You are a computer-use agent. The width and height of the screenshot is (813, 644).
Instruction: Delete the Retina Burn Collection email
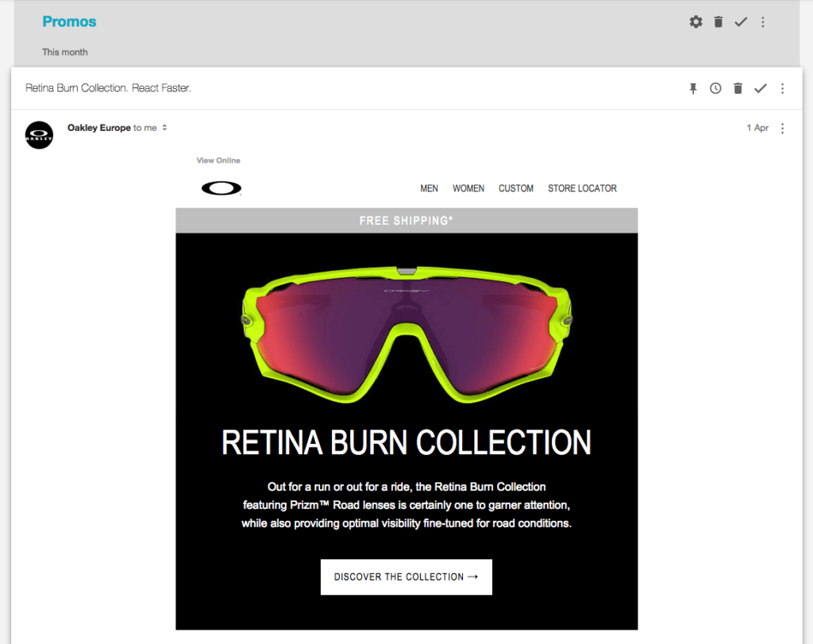coord(738,88)
